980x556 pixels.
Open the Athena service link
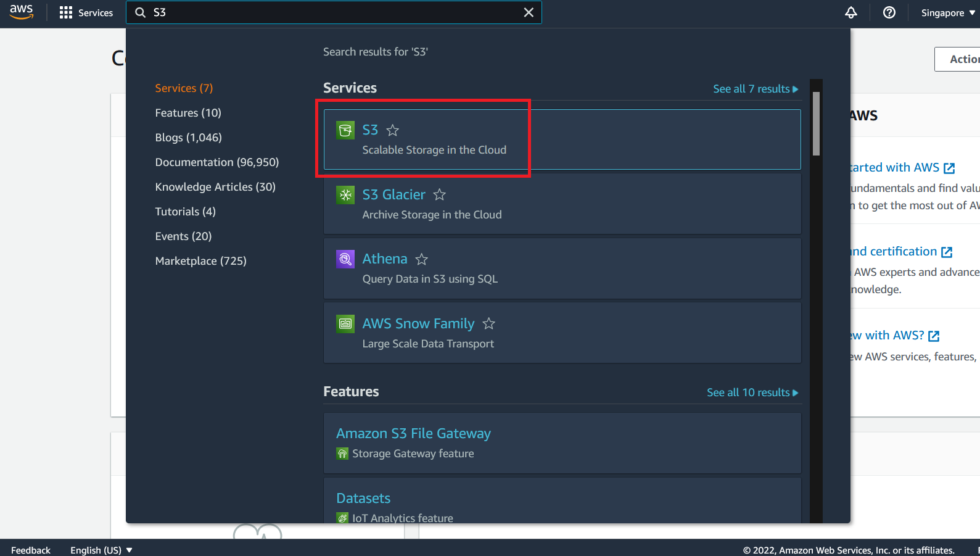pos(385,259)
